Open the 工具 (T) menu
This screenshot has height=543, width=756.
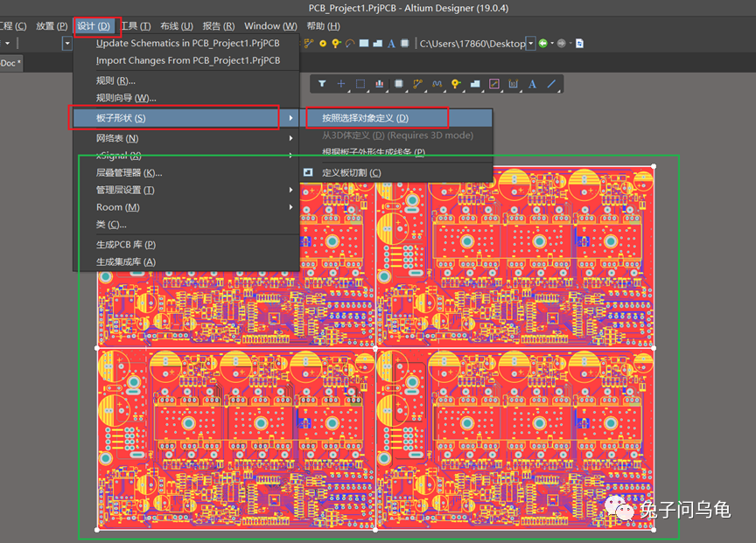[x=135, y=26]
